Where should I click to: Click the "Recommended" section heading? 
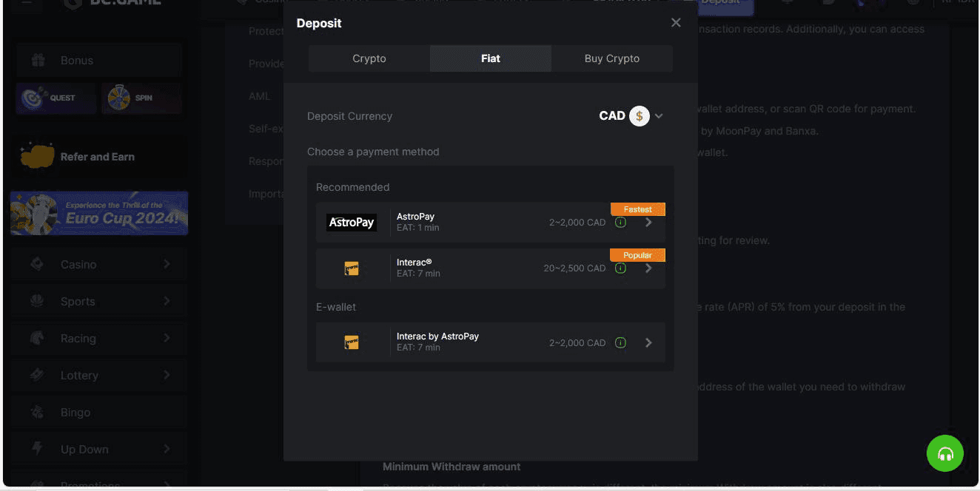(352, 187)
